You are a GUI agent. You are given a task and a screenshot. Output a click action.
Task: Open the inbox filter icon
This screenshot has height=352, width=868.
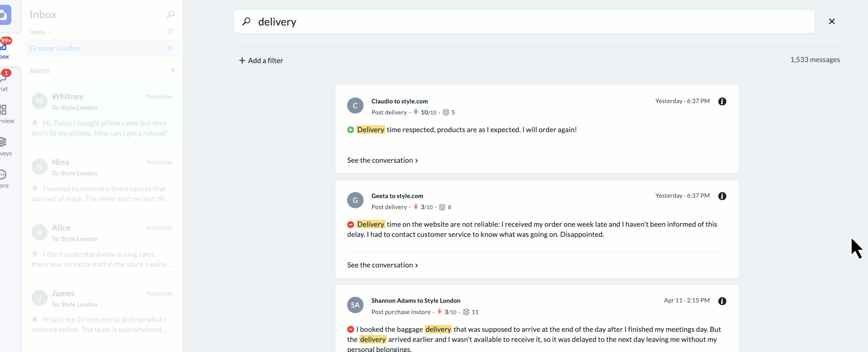[x=170, y=32]
